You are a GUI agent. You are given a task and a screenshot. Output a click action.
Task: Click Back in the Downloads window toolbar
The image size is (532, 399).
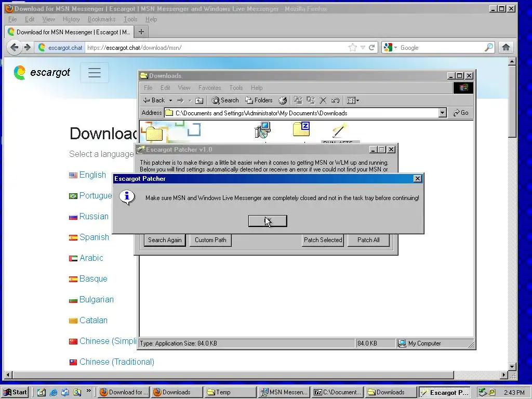[x=154, y=100]
